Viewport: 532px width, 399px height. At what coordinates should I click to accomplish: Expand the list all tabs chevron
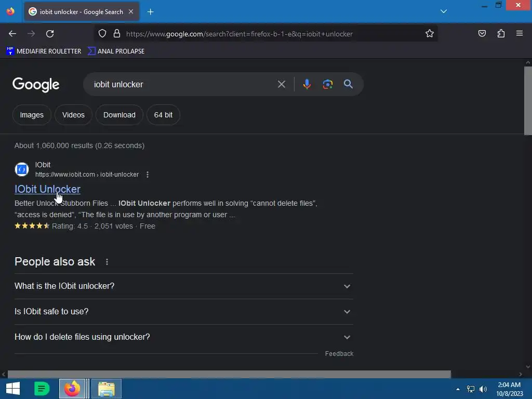click(x=444, y=11)
